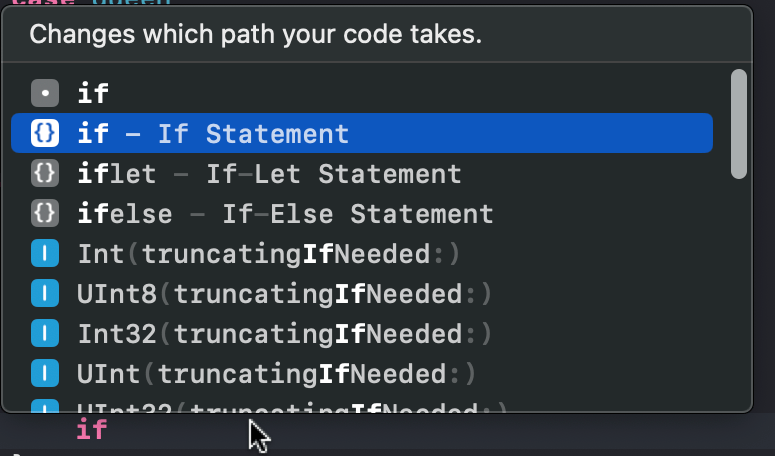Click the blue I icon beside UInt(truncatingIfNeeded:)
The width and height of the screenshot is (775, 456).
[45, 374]
